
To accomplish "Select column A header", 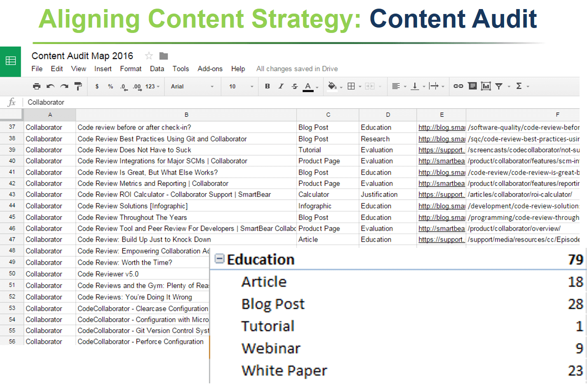I will point(50,115).
